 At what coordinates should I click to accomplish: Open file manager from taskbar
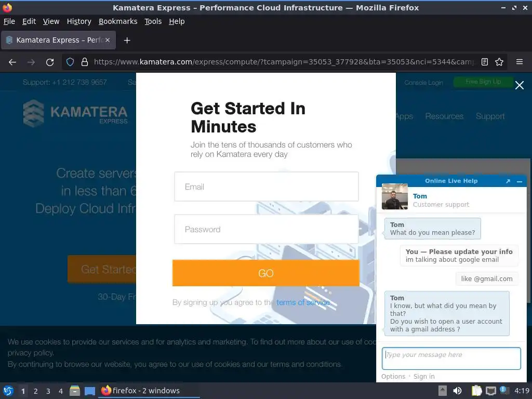pos(75,391)
